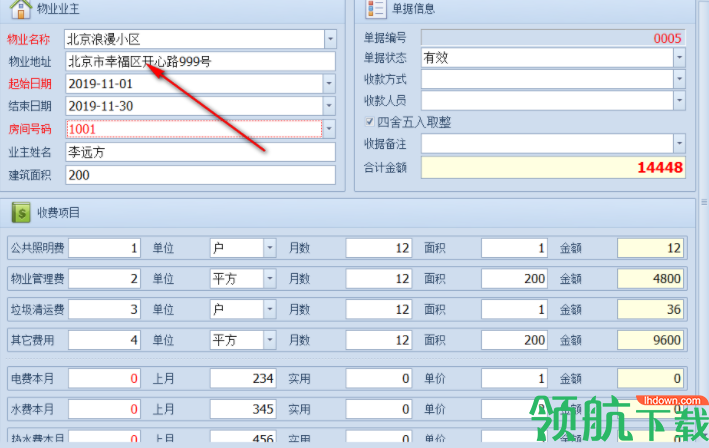The image size is (709, 448).
Task: Click the 物业管理费 金额 field showing 4800
Action: click(x=650, y=278)
